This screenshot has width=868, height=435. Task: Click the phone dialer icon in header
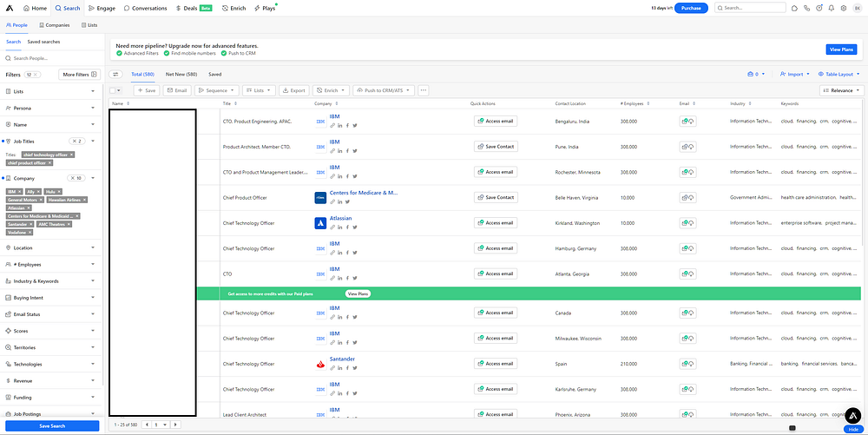click(x=806, y=8)
